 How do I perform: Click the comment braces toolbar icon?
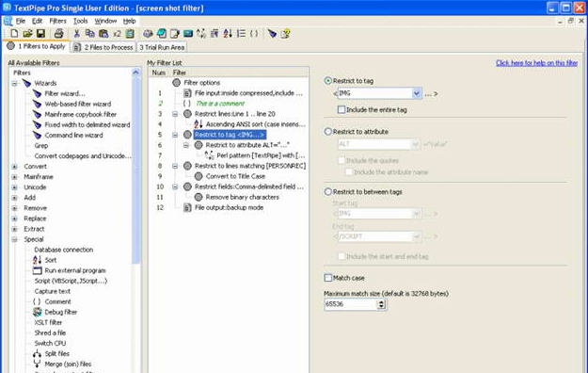(x=254, y=33)
